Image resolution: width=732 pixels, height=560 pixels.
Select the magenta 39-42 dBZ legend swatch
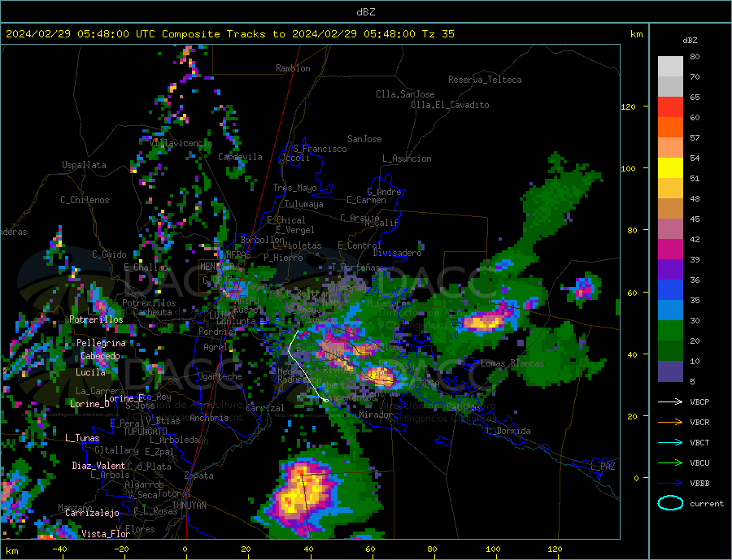pyautogui.click(x=670, y=250)
